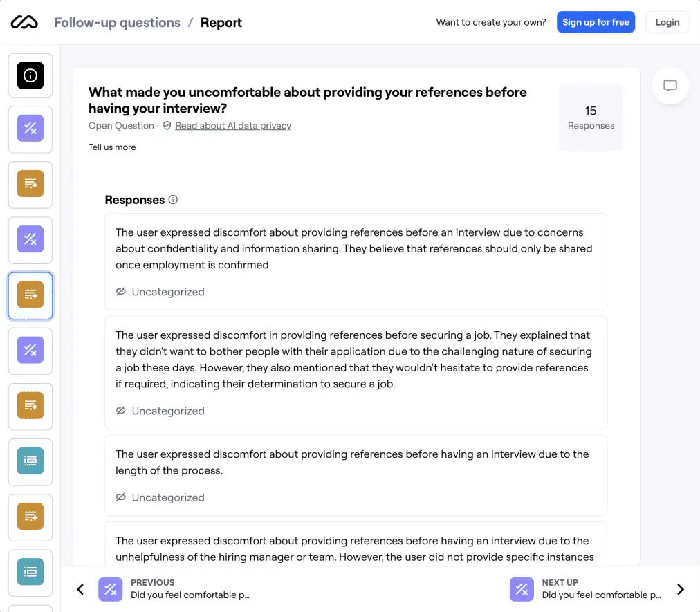Click the black info icon in sidebar
700x612 pixels.
(30, 75)
